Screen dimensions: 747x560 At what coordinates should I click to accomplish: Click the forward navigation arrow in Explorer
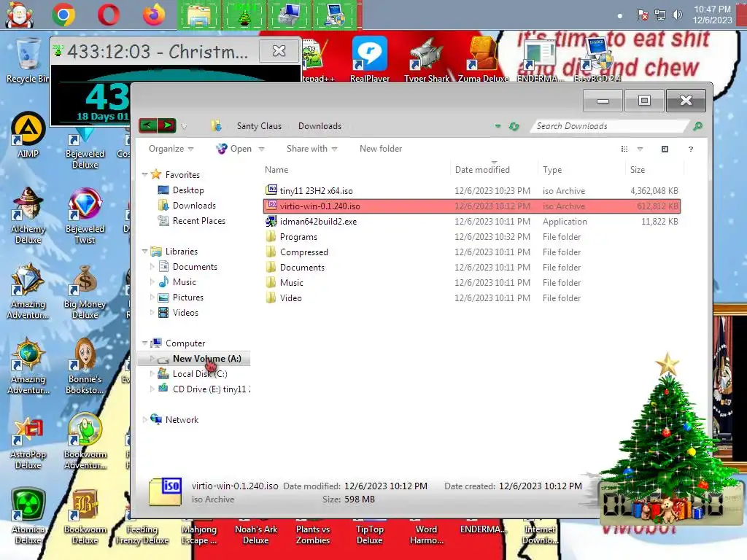pyautogui.click(x=167, y=125)
